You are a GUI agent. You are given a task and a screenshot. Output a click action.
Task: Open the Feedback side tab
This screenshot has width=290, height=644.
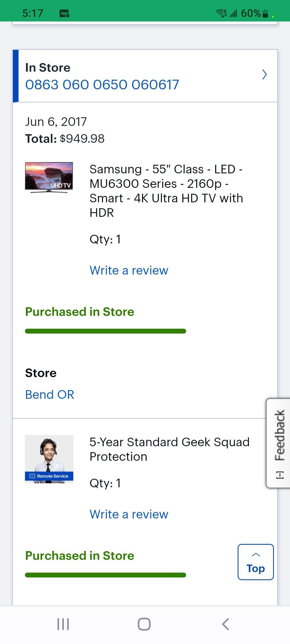(279, 443)
